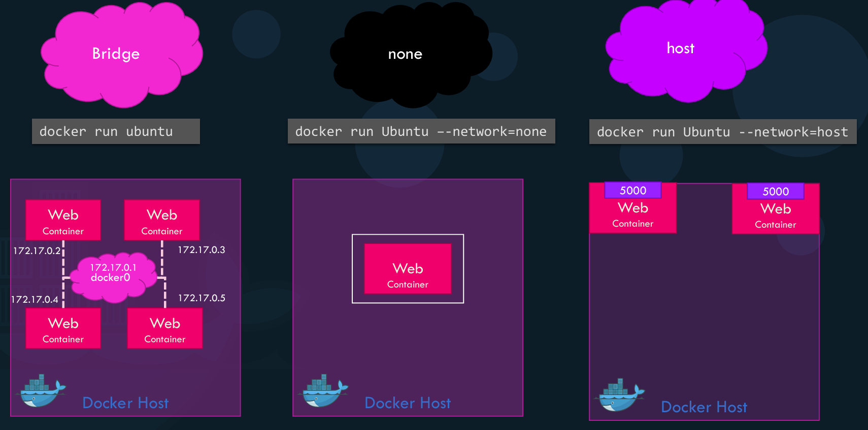The image size is (868, 430).
Task: Click Docker whale logo in the host panel
Action: pos(620,396)
